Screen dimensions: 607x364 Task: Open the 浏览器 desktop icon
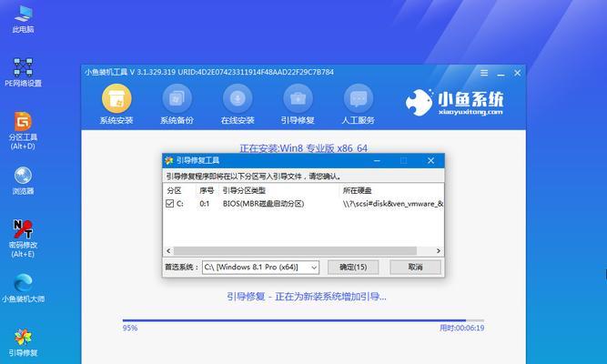tap(23, 180)
